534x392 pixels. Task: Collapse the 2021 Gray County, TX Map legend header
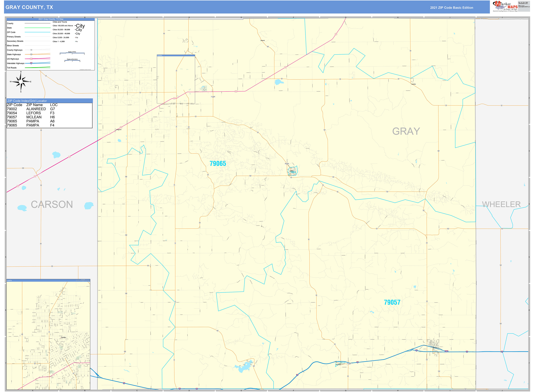click(51, 19)
